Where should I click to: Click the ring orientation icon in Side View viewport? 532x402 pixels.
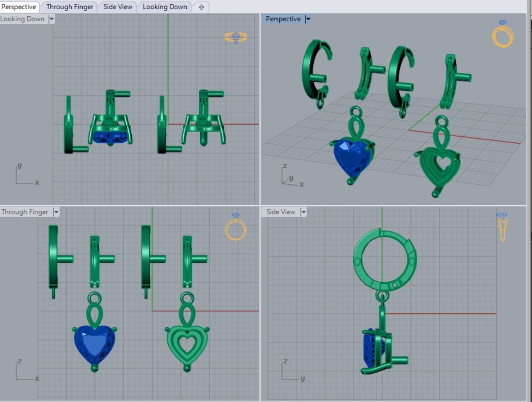point(502,227)
